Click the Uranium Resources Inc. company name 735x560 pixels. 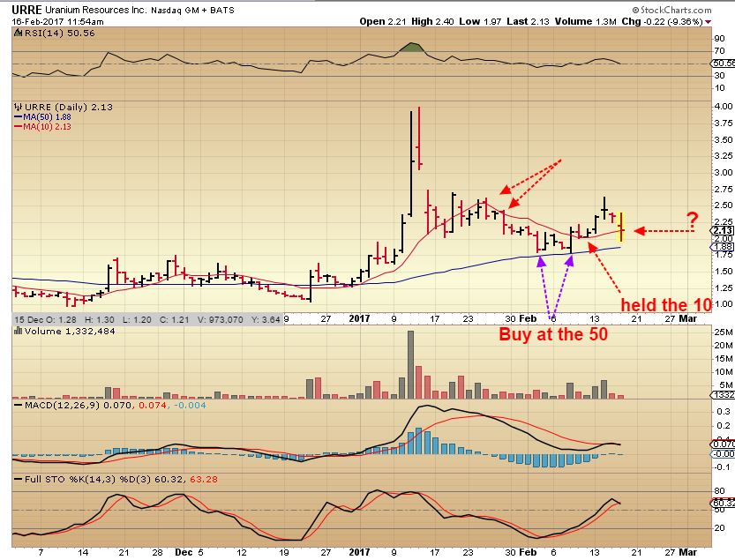pyautogui.click(x=95, y=10)
